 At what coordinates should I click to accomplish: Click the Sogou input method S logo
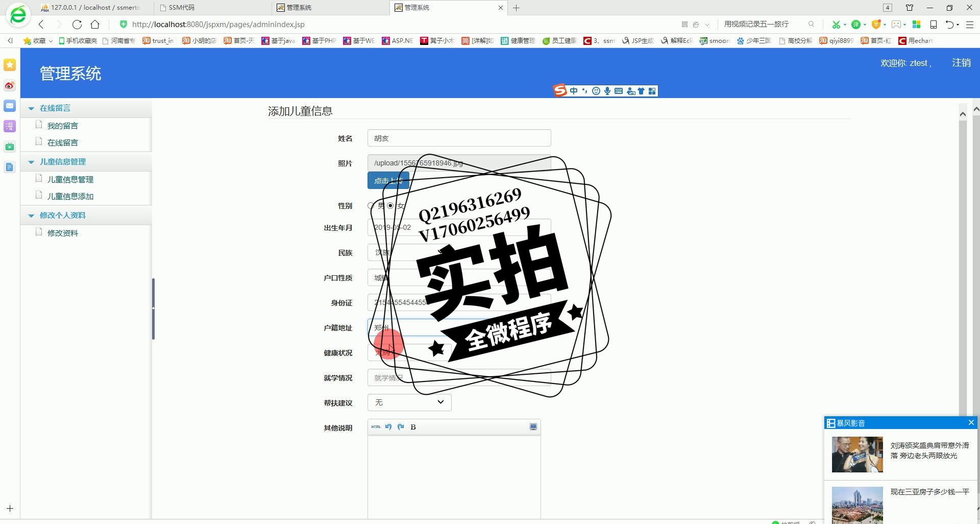560,90
